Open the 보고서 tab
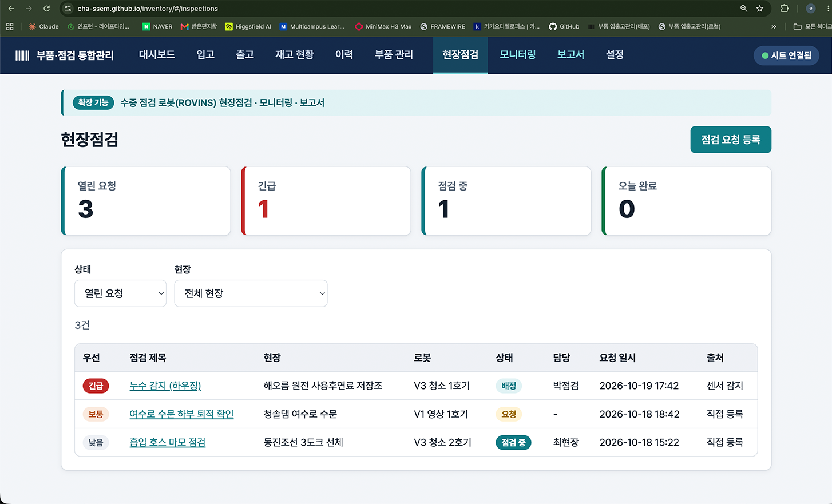Screen dimensions: 832x504 click(570, 55)
